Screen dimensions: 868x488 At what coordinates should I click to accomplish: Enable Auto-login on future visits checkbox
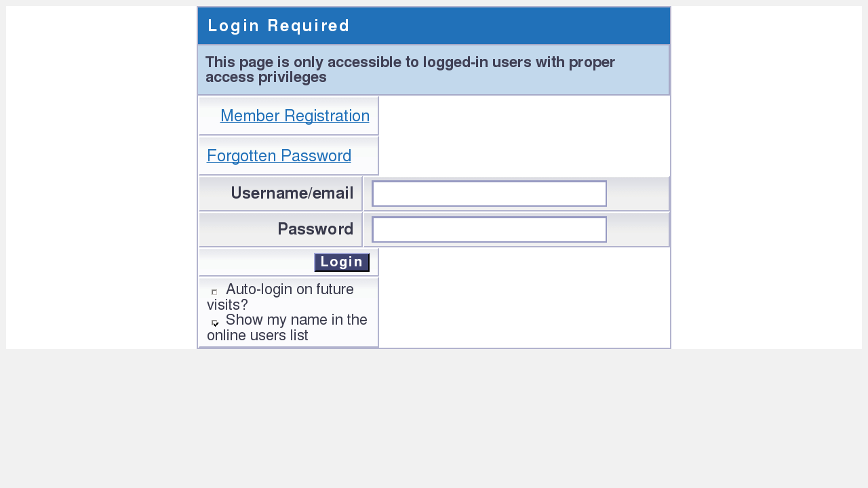tap(214, 292)
